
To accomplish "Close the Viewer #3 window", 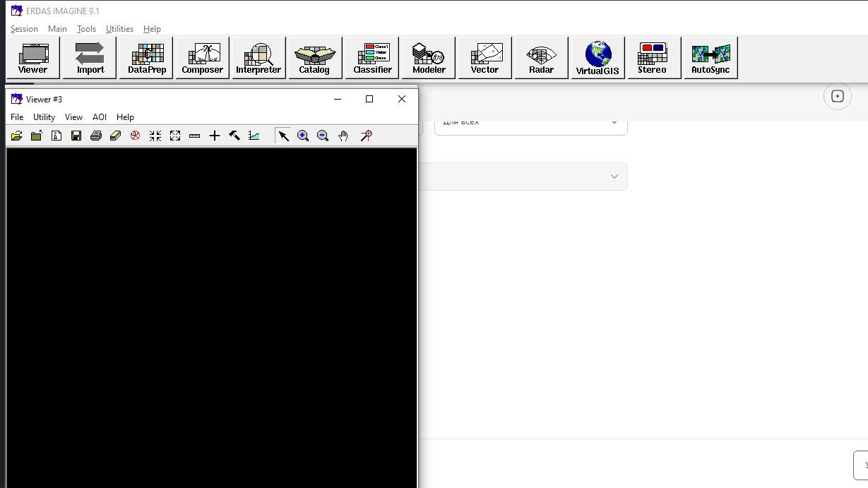I will coord(401,99).
